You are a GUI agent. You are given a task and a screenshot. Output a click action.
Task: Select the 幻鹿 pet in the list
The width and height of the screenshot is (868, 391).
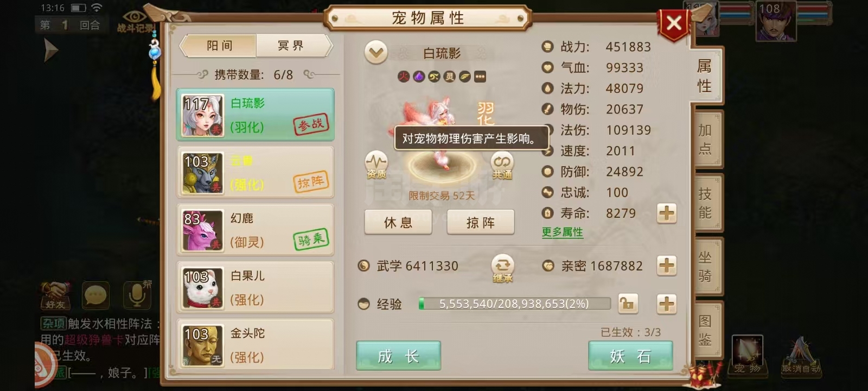click(x=255, y=230)
